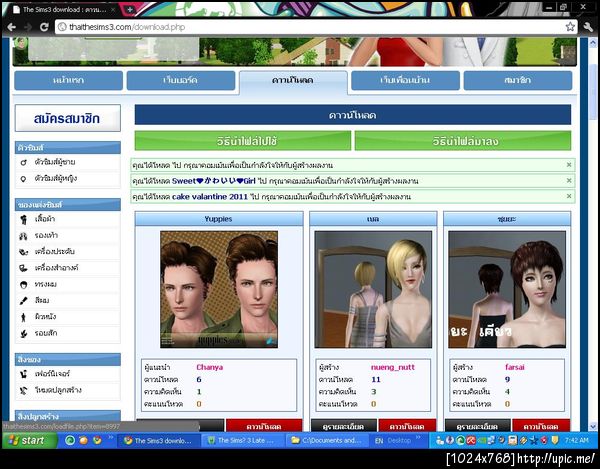The width and height of the screenshot is (600, 469).
Task: Open the Yuppies male hair thumbnail
Action: click(219, 290)
